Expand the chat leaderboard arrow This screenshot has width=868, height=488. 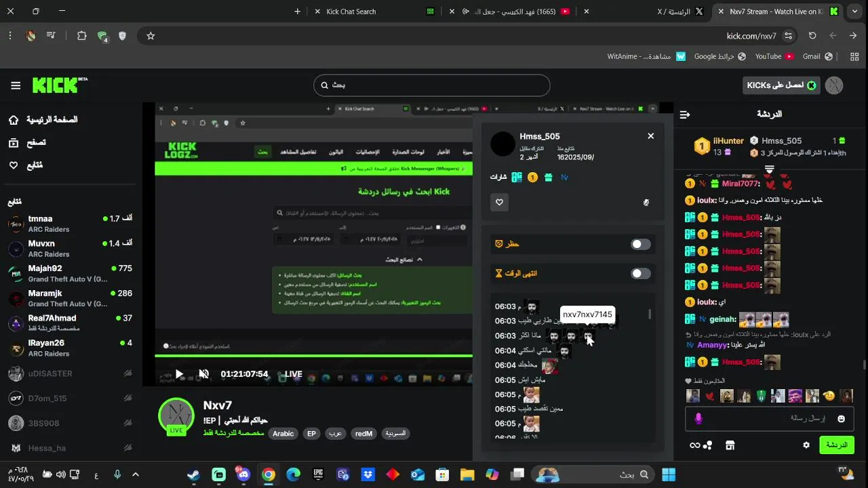(769, 169)
